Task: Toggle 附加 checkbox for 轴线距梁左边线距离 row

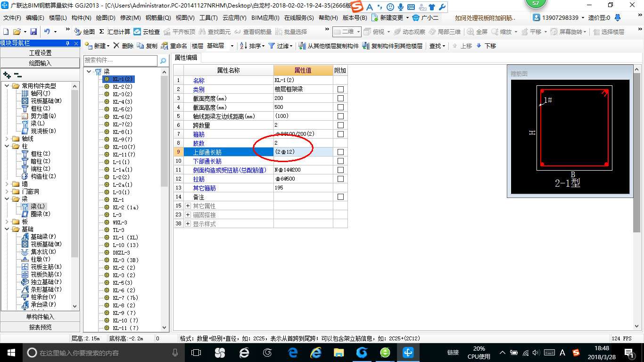Action: pos(340,116)
